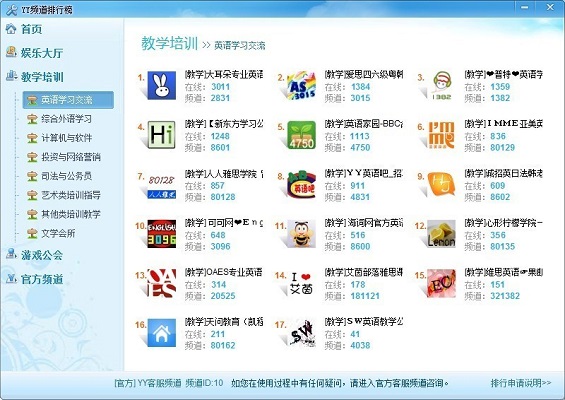Viewport: 565px width, 400px height.
Task: Open 排行申请说明 link at bottom right
Action: click(x=521, y=383)
